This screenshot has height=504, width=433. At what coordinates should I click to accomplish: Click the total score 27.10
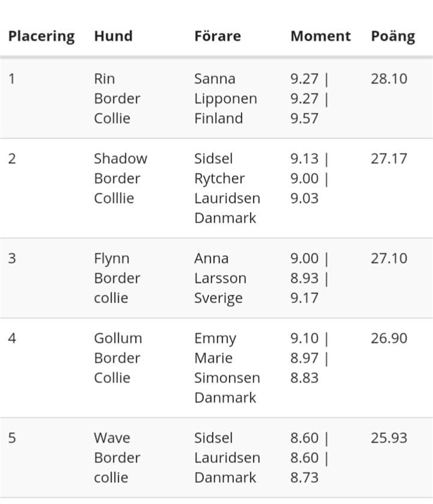pos(389,258)
